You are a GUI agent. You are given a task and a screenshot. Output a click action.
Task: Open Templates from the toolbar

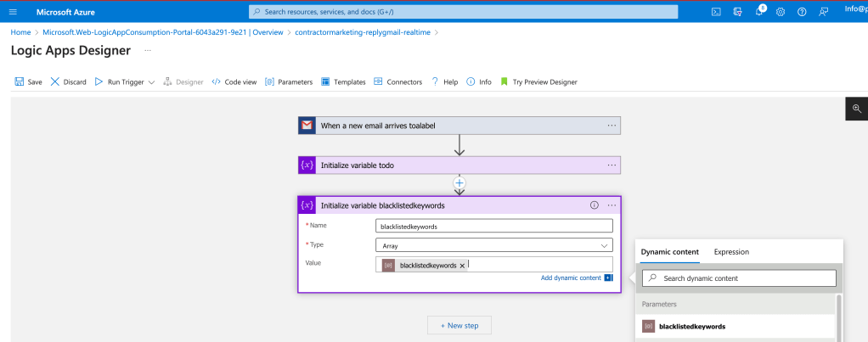pos(343,82)
